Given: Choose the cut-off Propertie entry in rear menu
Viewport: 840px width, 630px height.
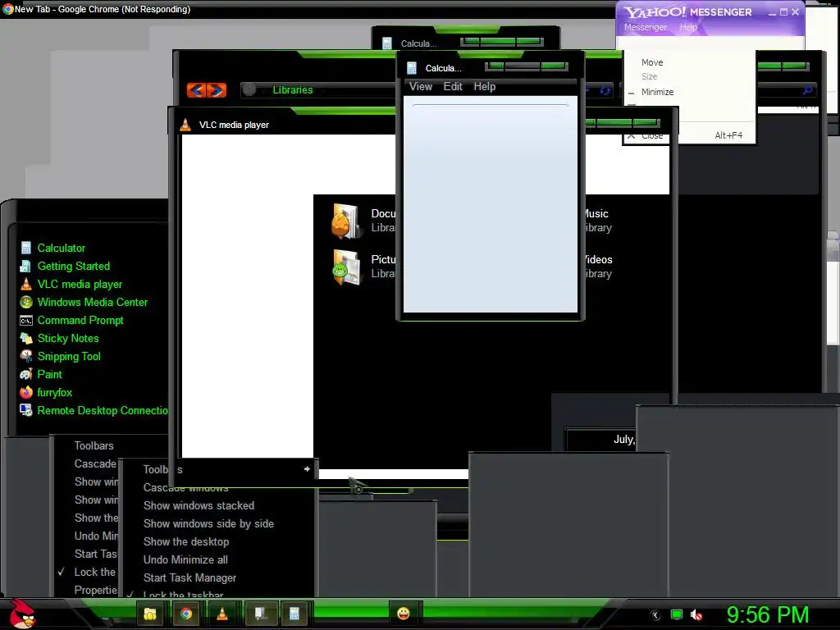Looking at the screenshot, I should tap(95, 591).
